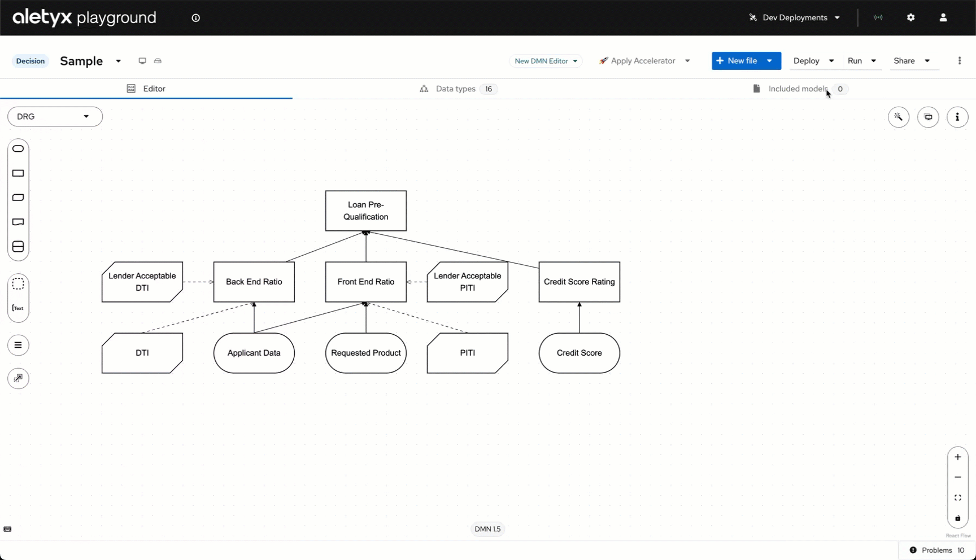The width and height of the screenshot is (976, 560).
Task: Open the DRG selector dropdown
Action: (55, 116)
